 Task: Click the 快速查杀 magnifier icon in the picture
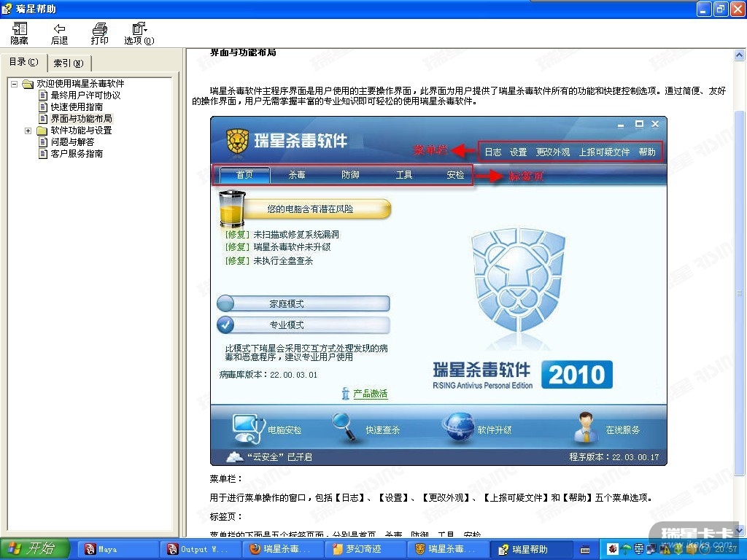[x=346, y=427]
